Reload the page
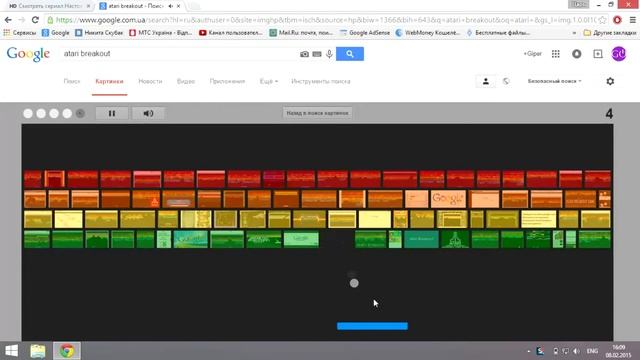The width and height of the screenshot is (640, 360). click(35, 20)
